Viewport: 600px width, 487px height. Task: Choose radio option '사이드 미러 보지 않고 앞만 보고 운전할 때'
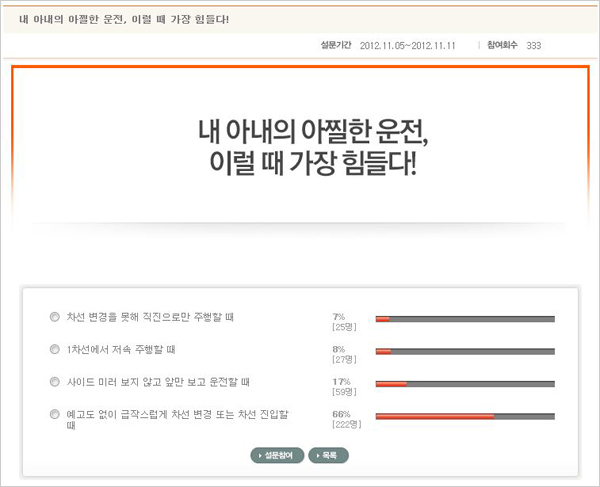point(55,382)
